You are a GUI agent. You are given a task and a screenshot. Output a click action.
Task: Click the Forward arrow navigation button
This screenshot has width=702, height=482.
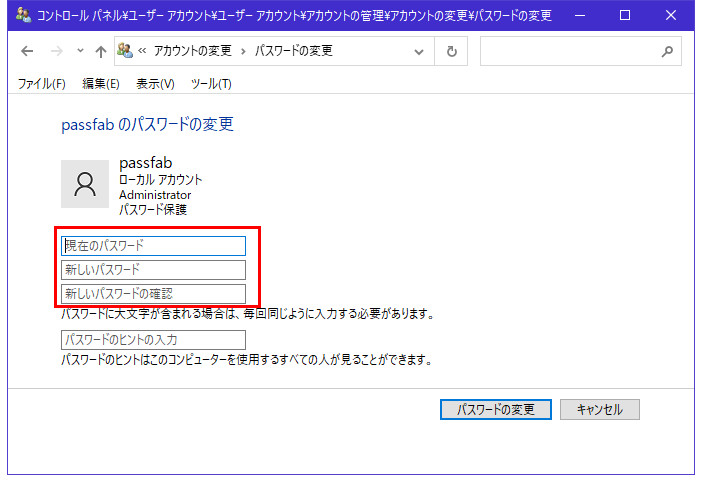pyautogui.click(x=55, y=51)
